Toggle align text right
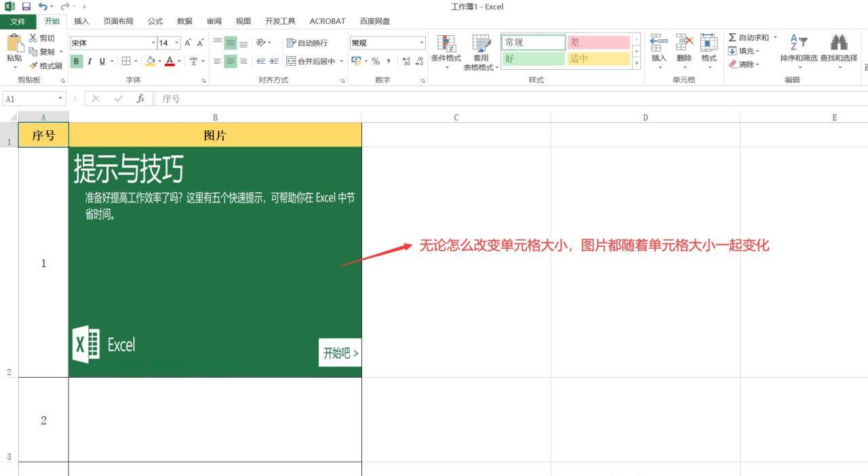This screenshot has height=476, width=868. (x=243, y=61)
